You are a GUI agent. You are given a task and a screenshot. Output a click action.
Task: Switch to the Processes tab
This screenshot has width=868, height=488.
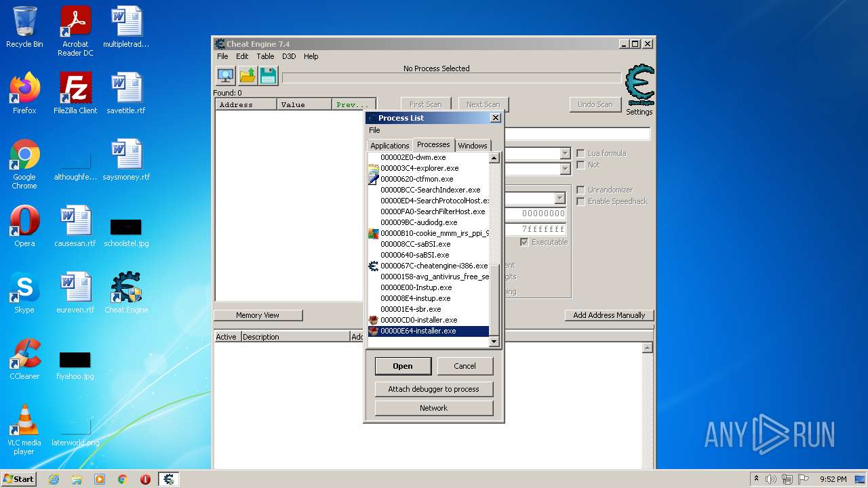pyautogui.click(x=433, y=144)
